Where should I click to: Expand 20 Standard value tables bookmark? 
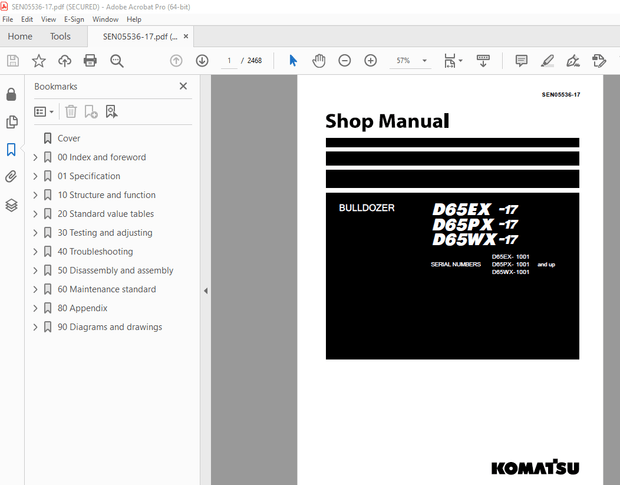[x=35, y=214]
